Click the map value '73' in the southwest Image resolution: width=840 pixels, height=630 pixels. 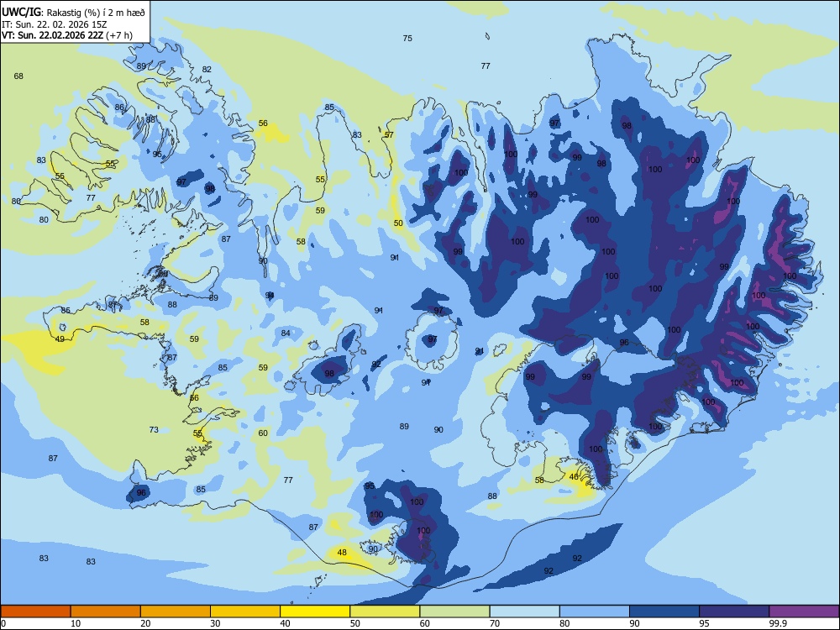154,429
